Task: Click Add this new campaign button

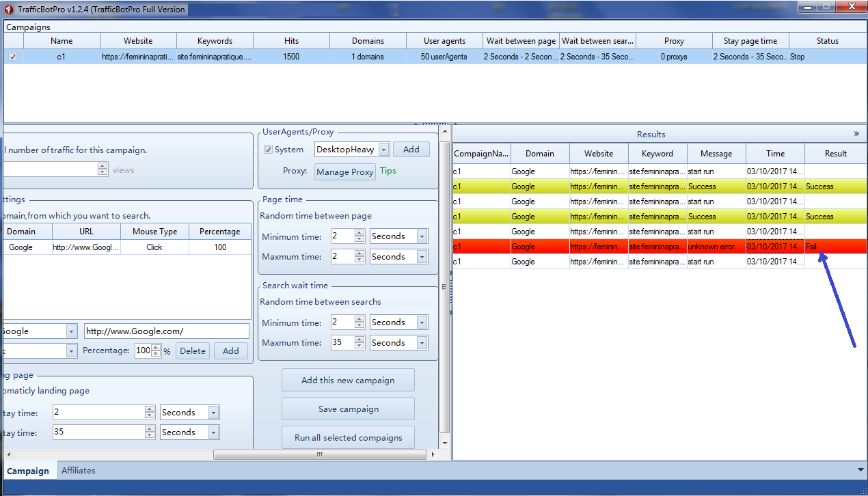Action: (x=348, y=381)
